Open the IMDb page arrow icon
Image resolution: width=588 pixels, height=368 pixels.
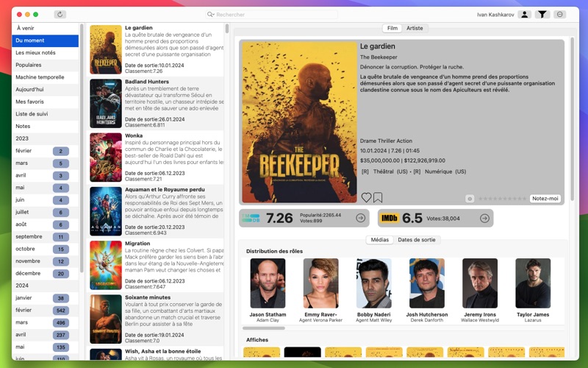point(484,218)
